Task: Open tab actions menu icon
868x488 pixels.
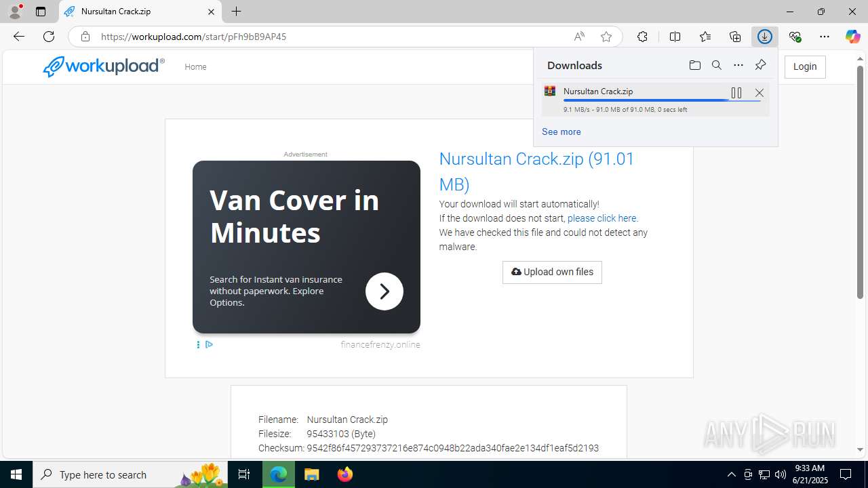Action: (41, 12)
